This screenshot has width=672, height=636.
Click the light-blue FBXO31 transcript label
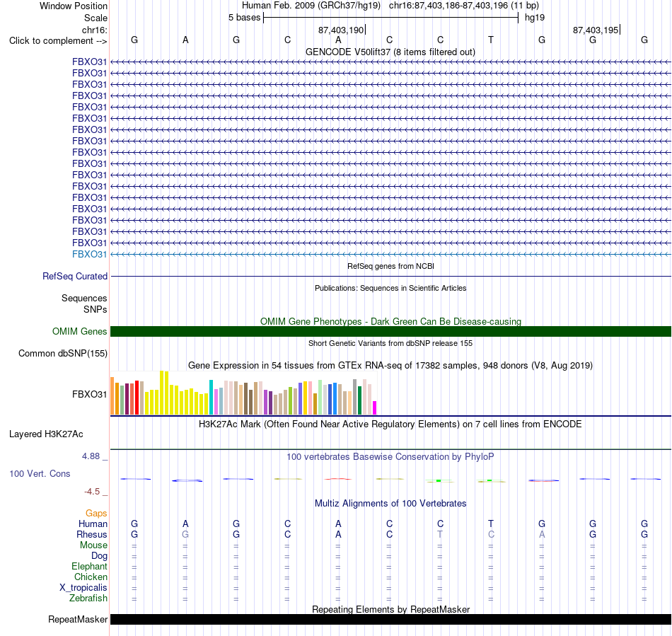pos(89,254)
